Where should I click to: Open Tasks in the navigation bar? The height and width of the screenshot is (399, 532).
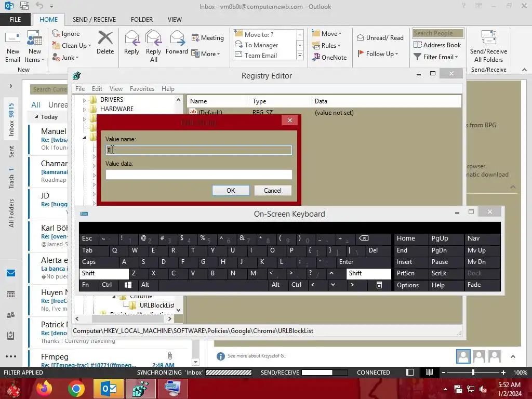click(11, 336)
